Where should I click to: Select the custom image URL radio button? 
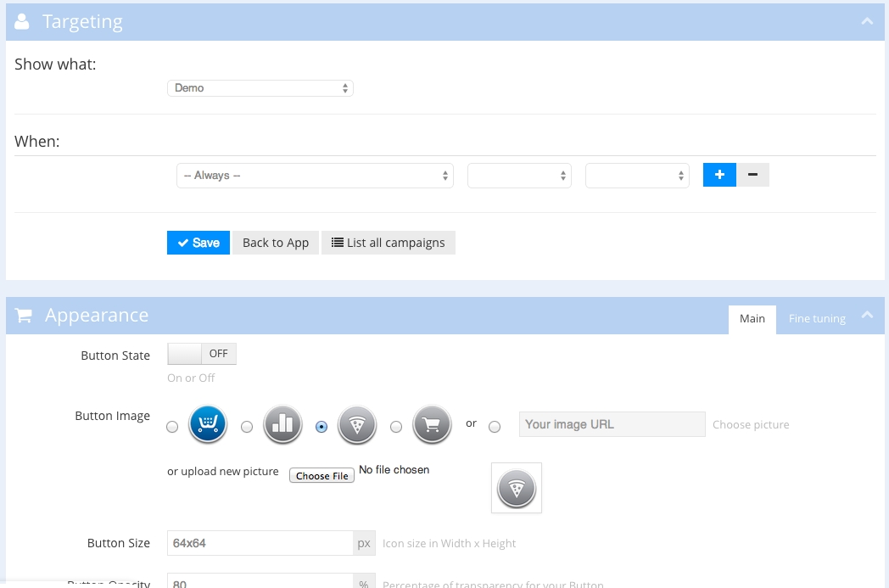[495, 427]
